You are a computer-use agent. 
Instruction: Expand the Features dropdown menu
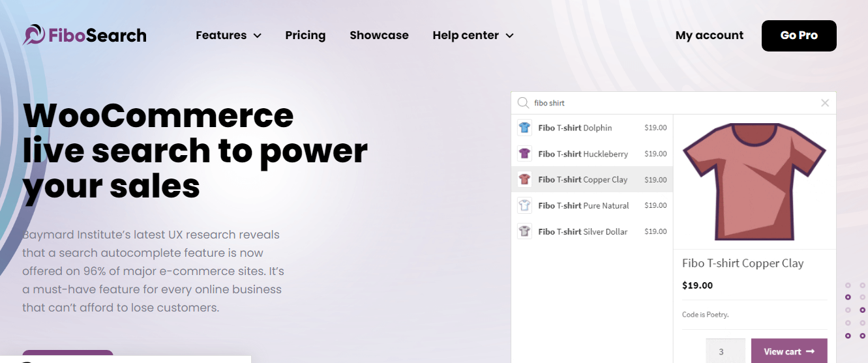[x=228, y=35]
